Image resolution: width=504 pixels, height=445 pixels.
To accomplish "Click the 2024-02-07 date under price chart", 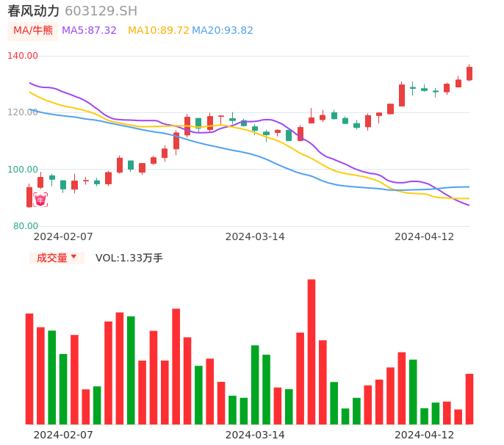I will coord(63,236).
